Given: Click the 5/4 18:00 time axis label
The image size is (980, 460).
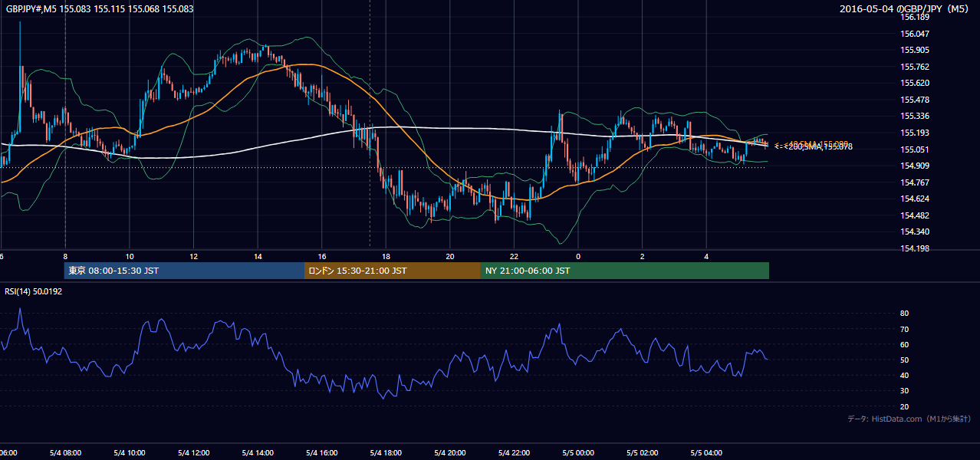Looking at the screenshot, I should click(x=386, y=453).
